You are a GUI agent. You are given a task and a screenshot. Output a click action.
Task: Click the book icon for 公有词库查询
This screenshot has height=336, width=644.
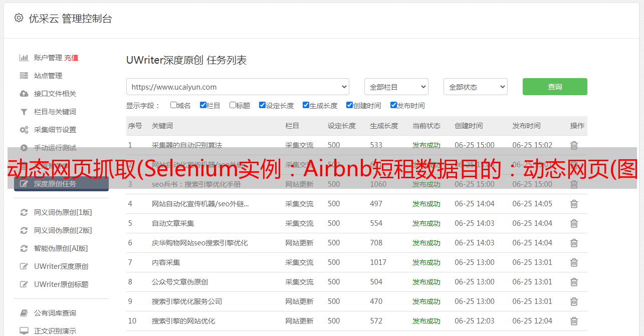(x=24, y=313)
